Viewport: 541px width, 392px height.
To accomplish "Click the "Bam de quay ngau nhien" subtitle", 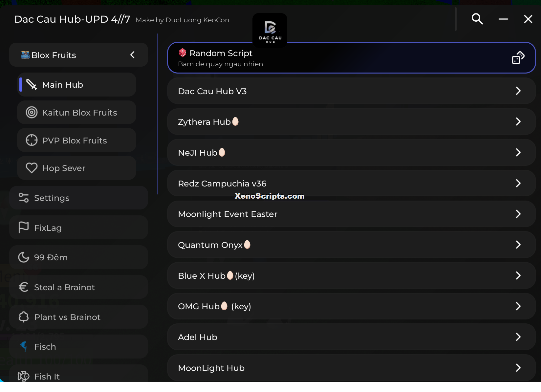I will [x=221, y=64].
